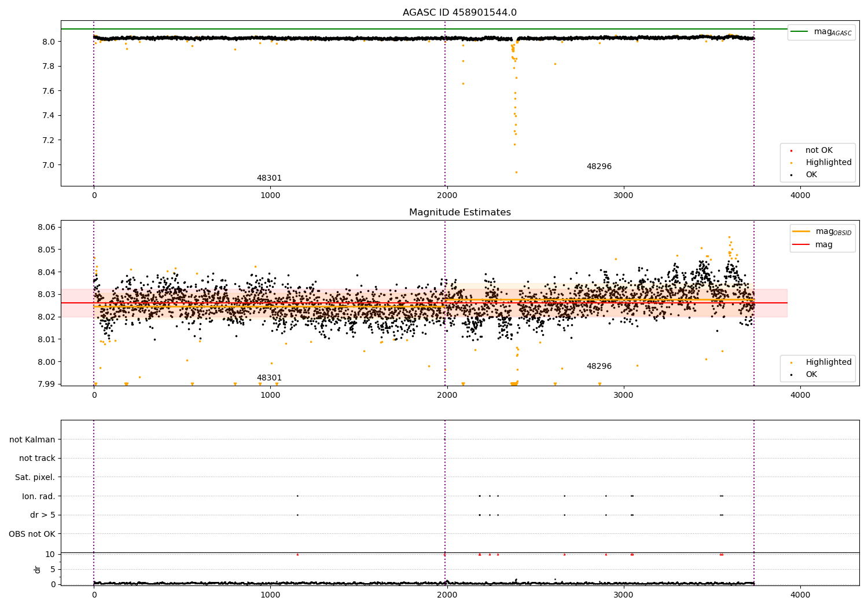Click y-axis tick '8.00' in middle plot
The image size is (868, 608).
click(47, 362)
